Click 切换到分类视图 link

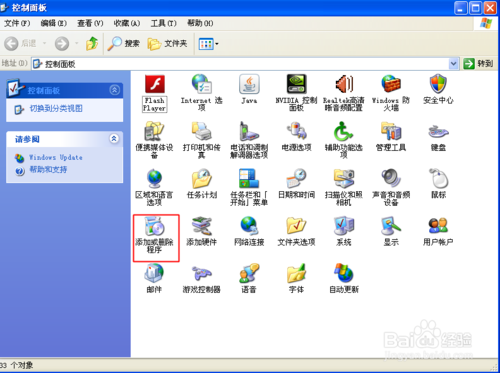(56, 108)
